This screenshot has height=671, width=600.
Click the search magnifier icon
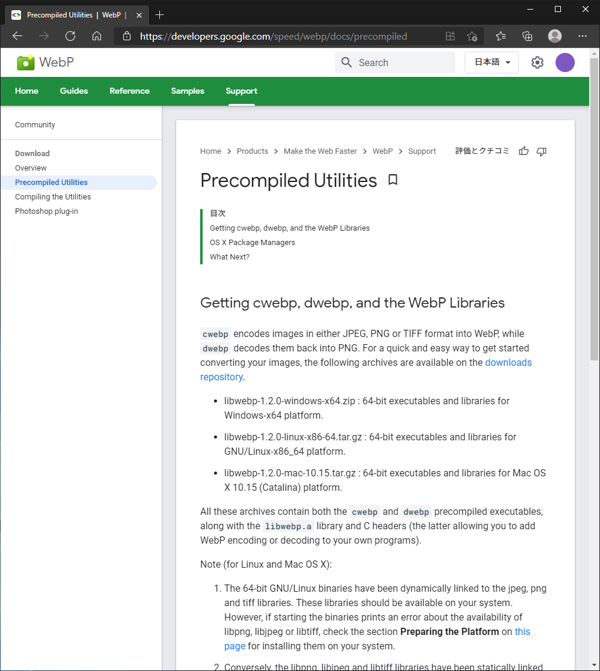pos(346,62)
